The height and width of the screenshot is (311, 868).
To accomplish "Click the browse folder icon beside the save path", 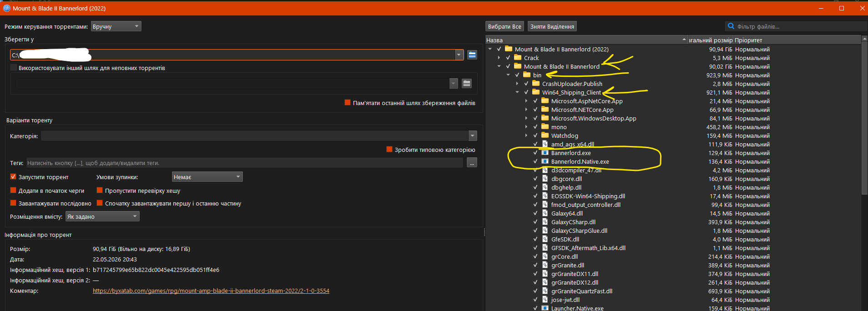I will click(x=472, y=55).
